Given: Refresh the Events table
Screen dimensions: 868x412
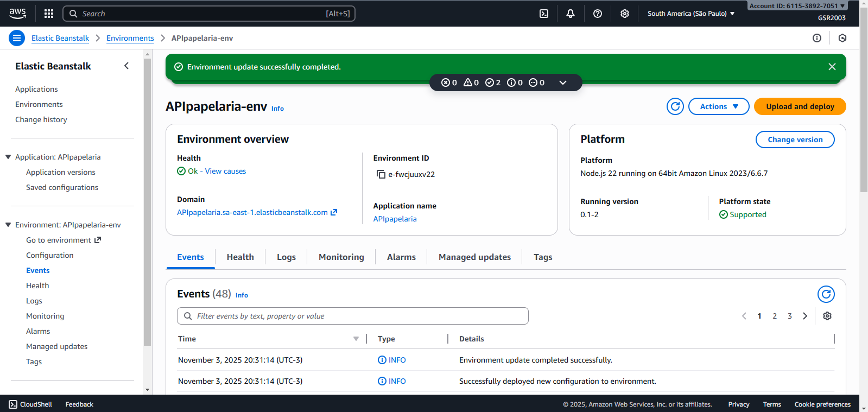Looking at the screenshot, I should (826, 294).
